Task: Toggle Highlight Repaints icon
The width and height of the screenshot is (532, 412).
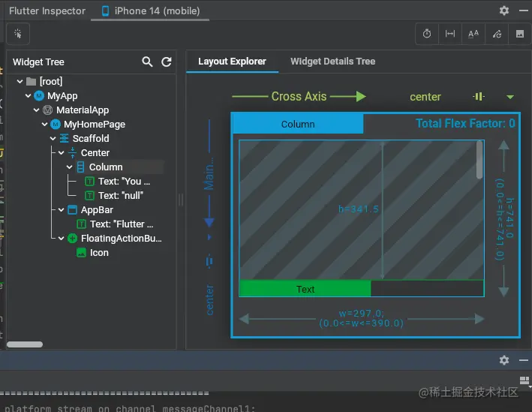Action: [x=497, y=34]
